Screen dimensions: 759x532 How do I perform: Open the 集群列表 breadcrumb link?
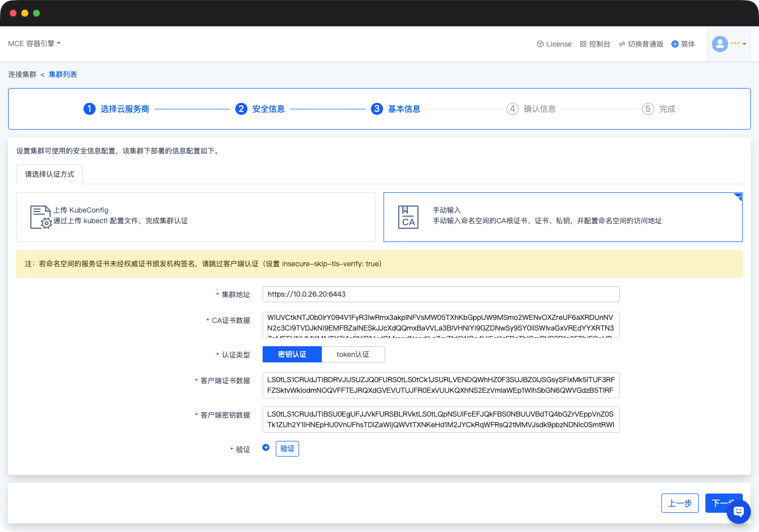pos(63,74)
